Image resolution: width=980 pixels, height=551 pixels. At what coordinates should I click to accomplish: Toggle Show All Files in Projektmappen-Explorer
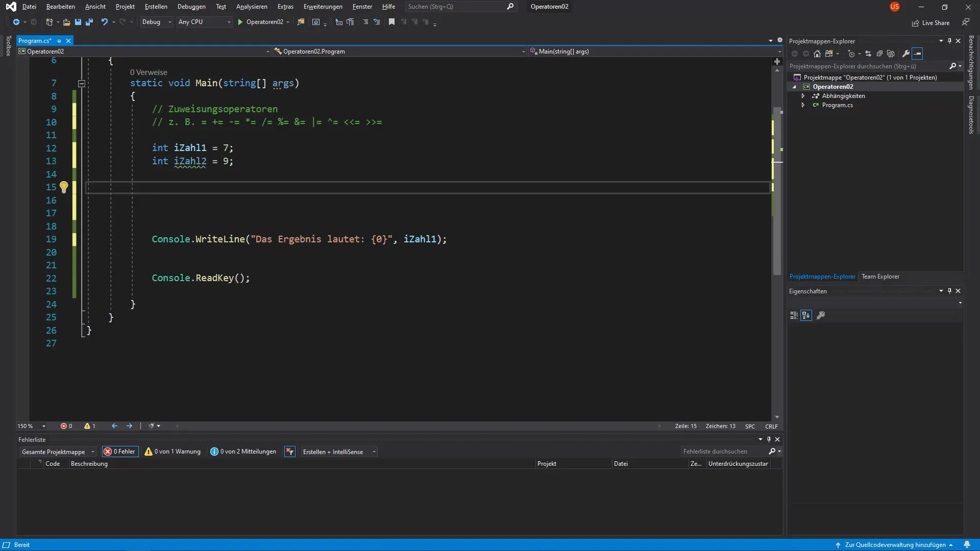point(891,54)
